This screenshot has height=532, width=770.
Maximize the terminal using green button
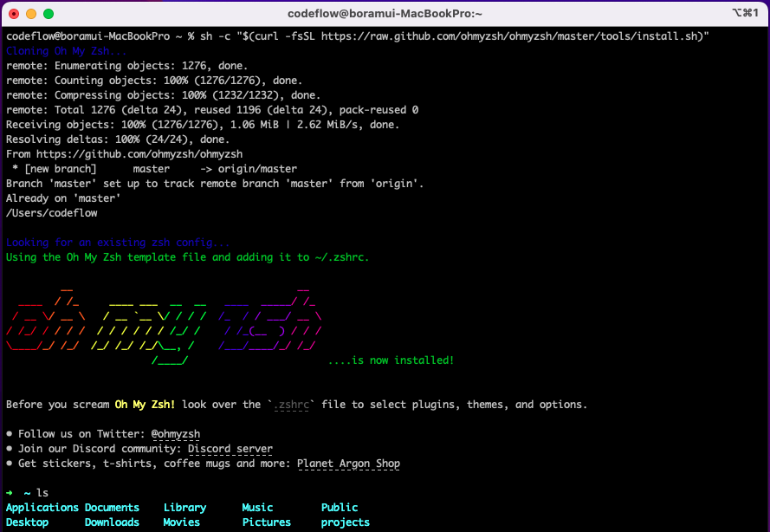click(49, 14)
